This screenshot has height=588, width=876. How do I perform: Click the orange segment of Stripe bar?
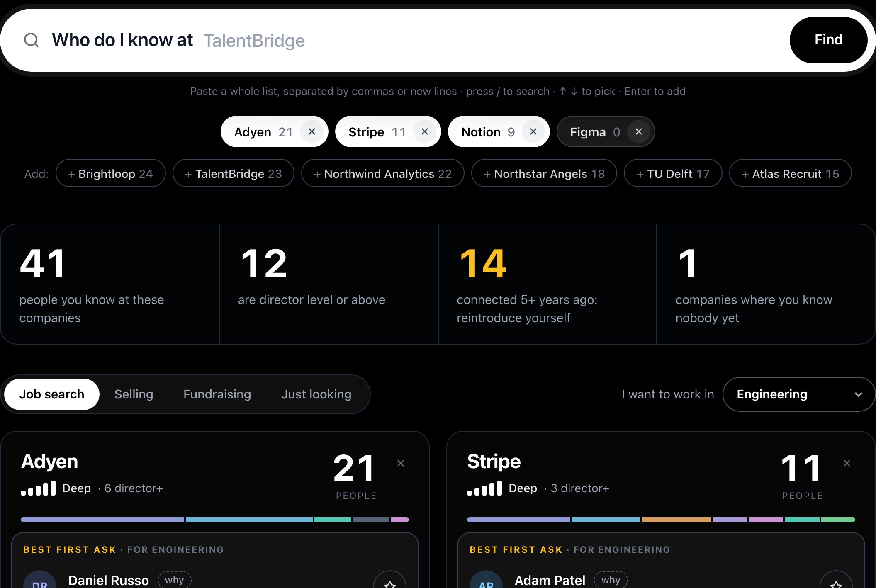coord(676,520)
